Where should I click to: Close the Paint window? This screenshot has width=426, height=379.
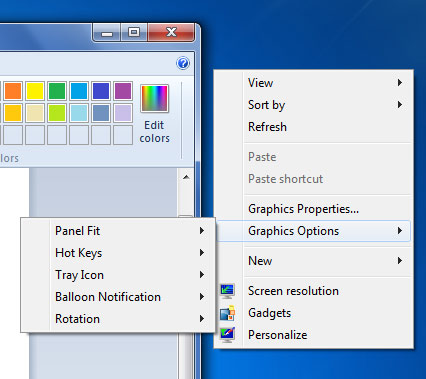(x=171, y=32)
